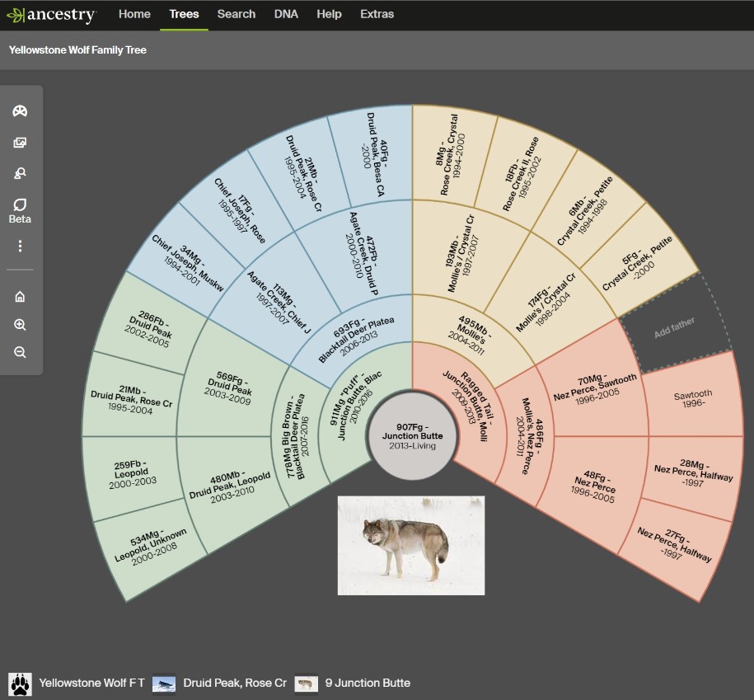
Task: Select 480Mb Druid Peak, Leopold segment
Action: (230, 487)
